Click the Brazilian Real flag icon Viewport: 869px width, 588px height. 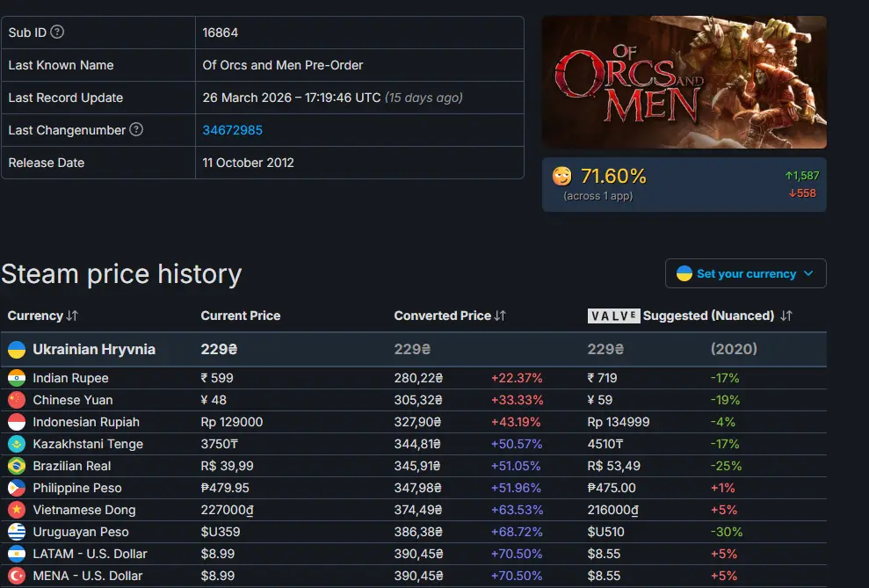point(17,466)
